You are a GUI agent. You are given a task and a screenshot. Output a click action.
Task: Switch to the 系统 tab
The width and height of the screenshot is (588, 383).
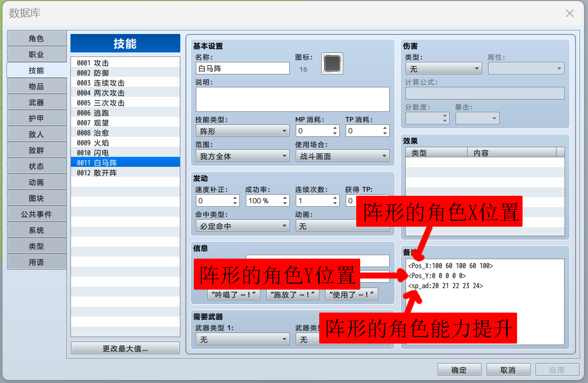[x=37, y=230]
